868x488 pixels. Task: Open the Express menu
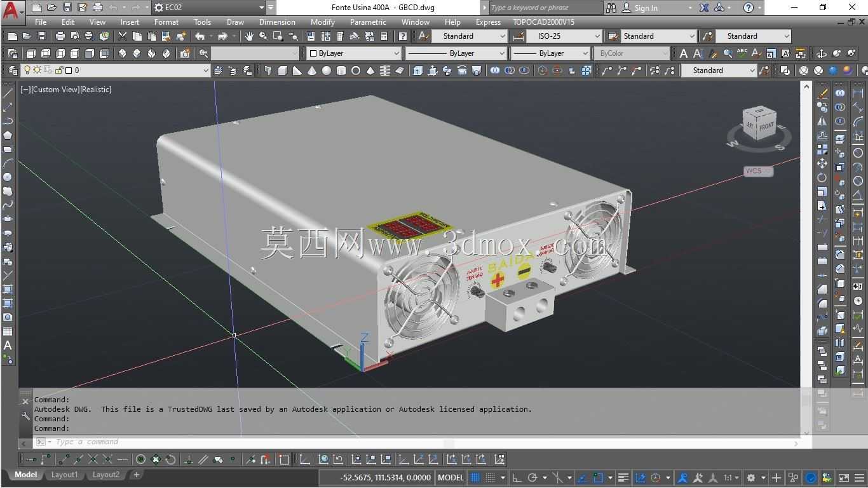point(488,22)
